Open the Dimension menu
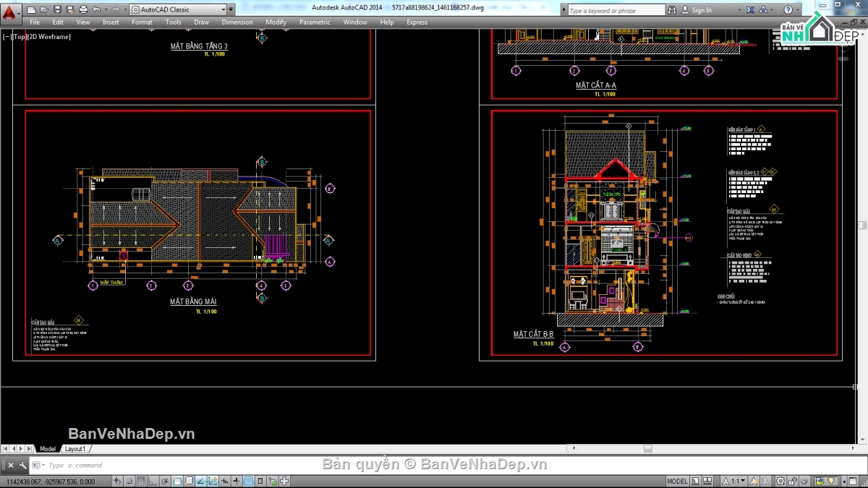This screenshot has width=868, height=488. [237, 22]
